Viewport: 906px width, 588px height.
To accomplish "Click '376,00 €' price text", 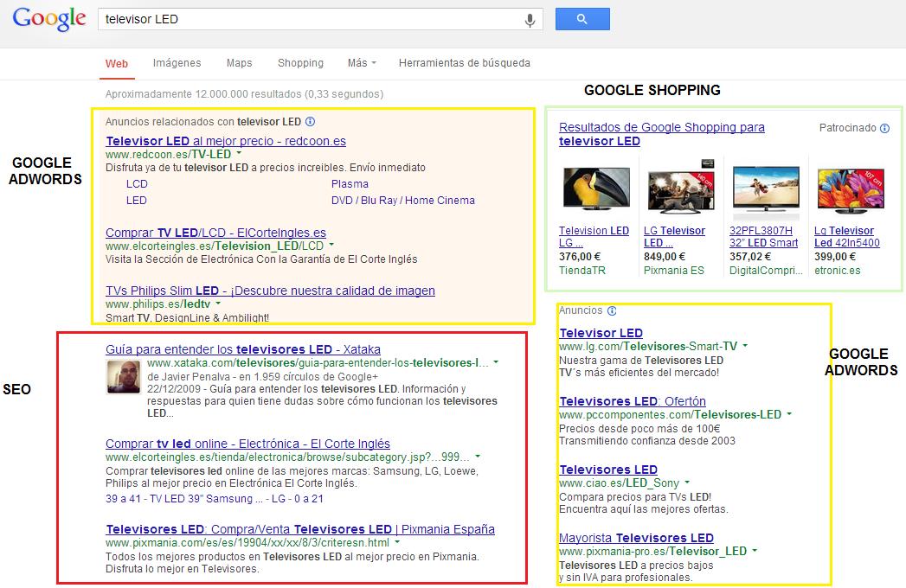I will [580, 257].
